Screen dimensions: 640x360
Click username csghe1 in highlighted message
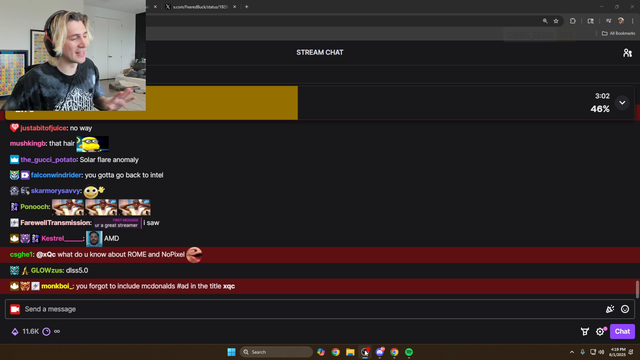click(x=21, y=255)
